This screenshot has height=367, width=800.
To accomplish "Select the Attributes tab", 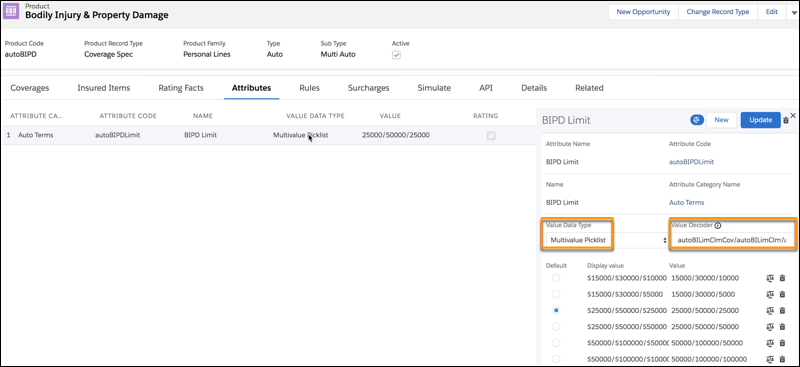I will coord(251,88).
